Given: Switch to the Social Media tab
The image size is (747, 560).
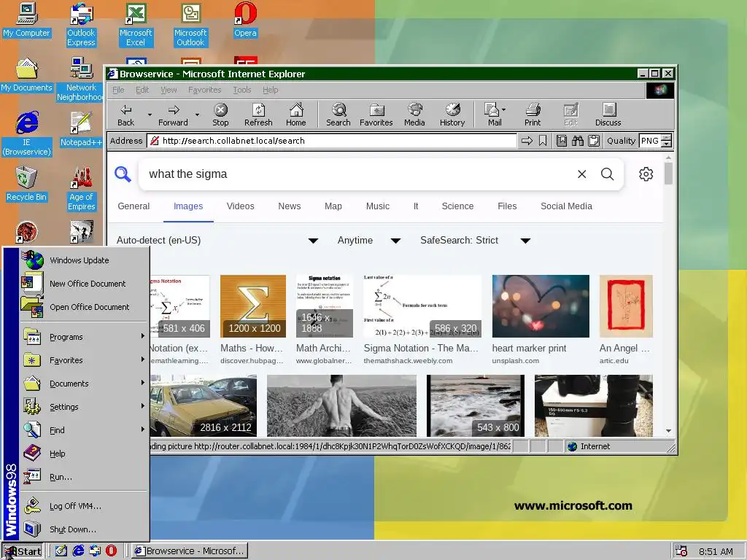Looking at the screenshot, I should pos(566,206).
